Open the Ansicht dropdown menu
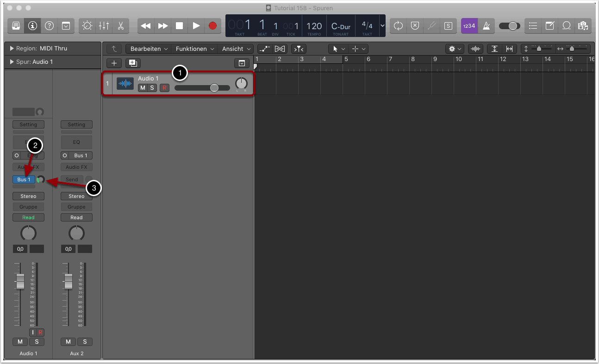The width and height of the screenshot is (599, 364). [x=236, y=49]
